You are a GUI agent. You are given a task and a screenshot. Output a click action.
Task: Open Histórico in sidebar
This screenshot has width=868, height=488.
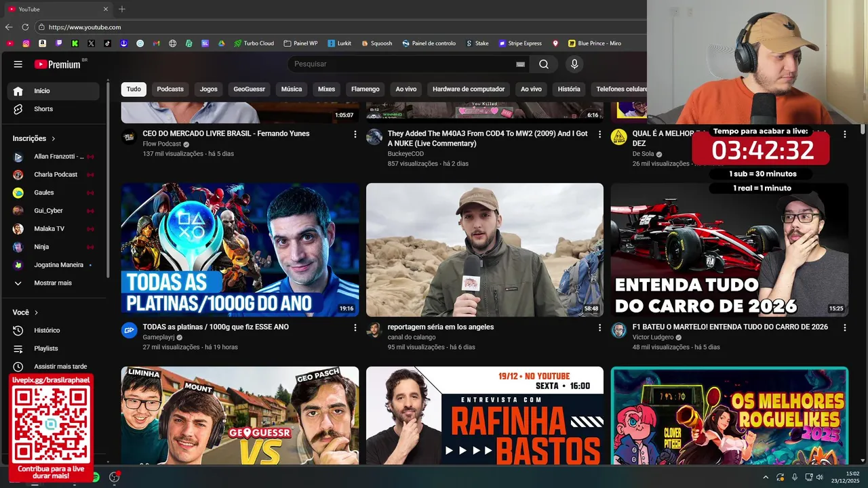(54, 330)
